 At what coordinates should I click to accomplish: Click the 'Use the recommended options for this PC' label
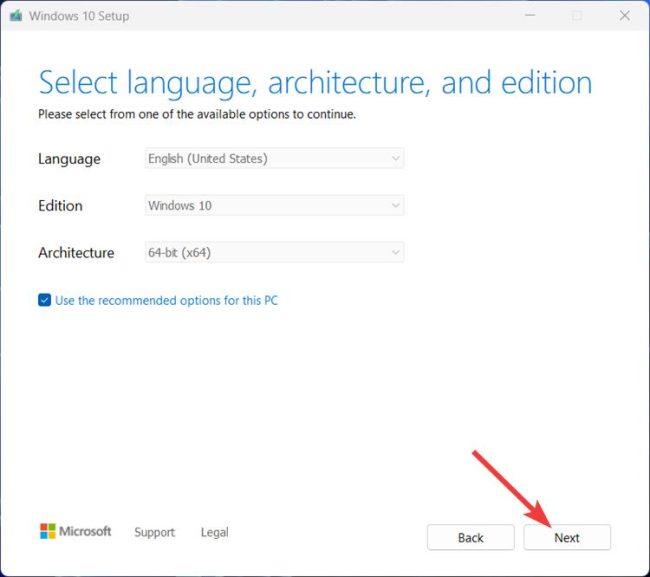[166, 300]
